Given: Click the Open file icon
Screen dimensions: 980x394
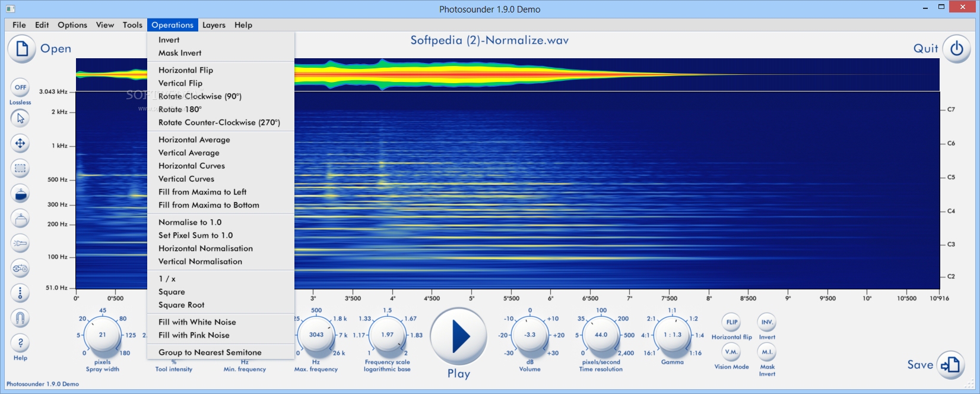Looking at the screenshot, I should point(22,48).
